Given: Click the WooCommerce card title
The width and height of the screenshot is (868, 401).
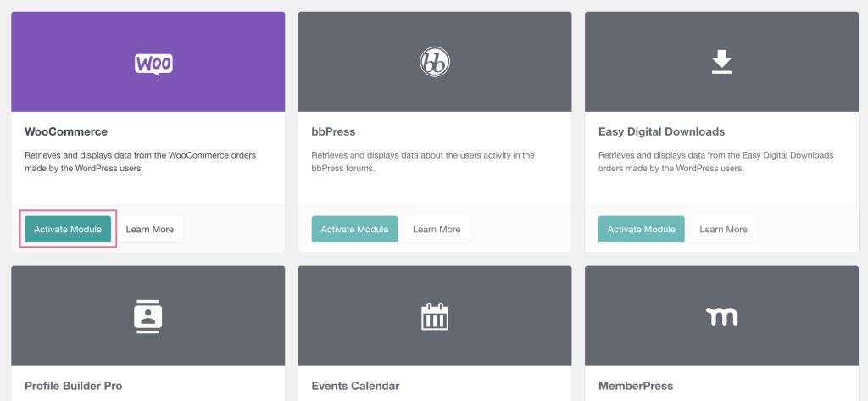Looking at the screenshot, I should click(66, 132).
